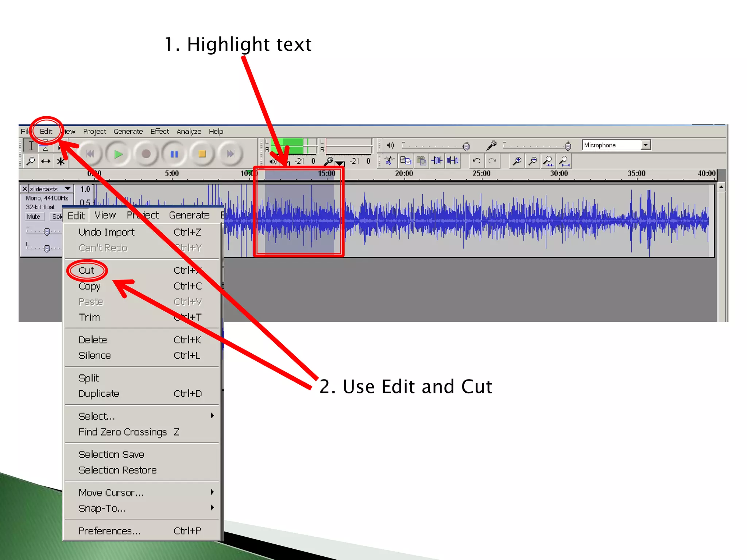
Task: Click the Undo arrow icon
Action: pos(476,160)
